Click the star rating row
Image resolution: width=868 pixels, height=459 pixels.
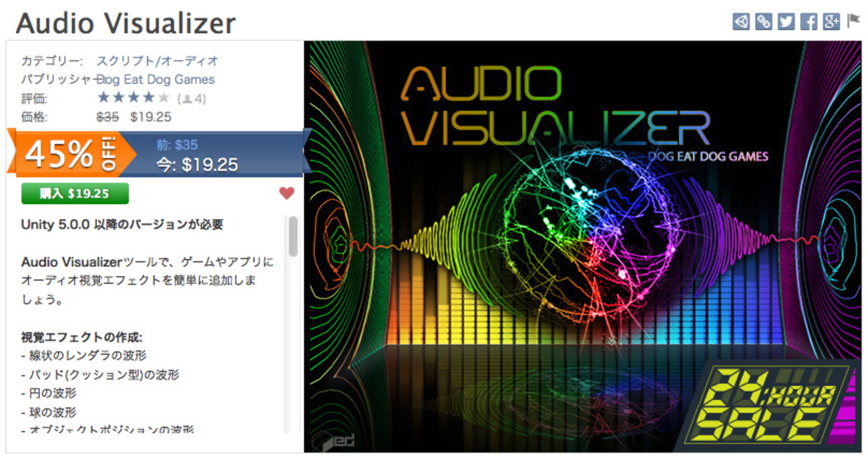point(134,98)
